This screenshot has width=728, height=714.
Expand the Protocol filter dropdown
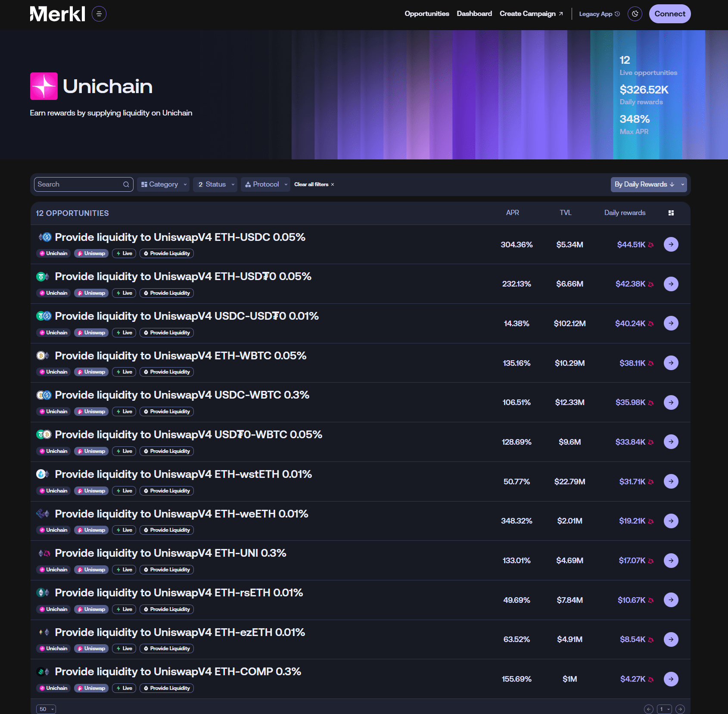tap(265, 184)
